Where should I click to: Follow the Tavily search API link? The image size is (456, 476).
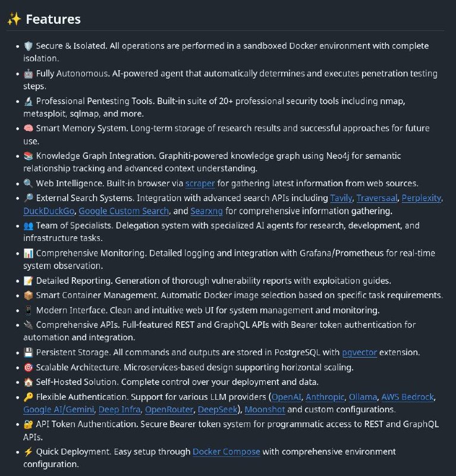pos(341,198)
